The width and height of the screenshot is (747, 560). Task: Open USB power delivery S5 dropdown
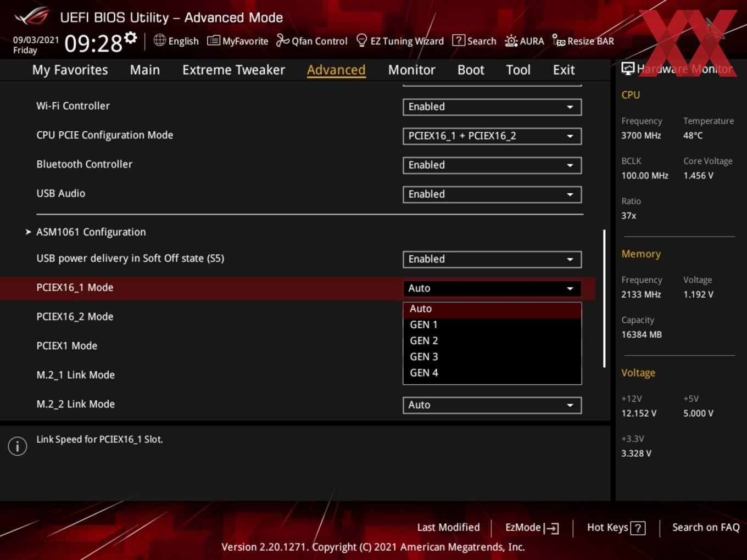(492, 259)
